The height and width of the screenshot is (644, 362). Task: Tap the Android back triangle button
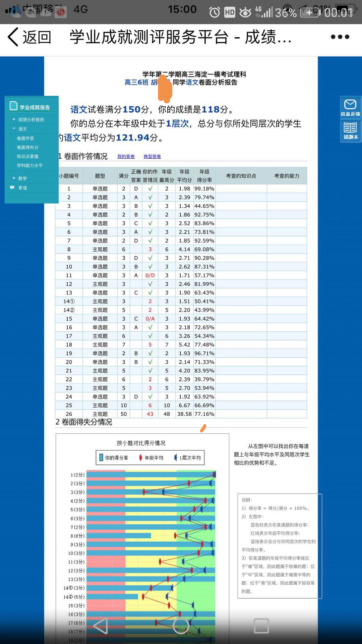pyautogui.click(x=101, y=626)
